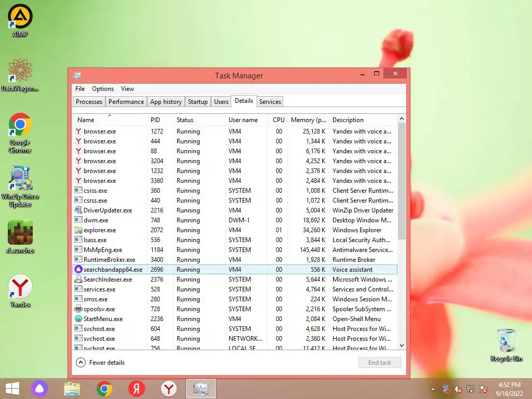532x399 pixels.
Task: Select the smss.exe row
Action: [x=235, y=299]
